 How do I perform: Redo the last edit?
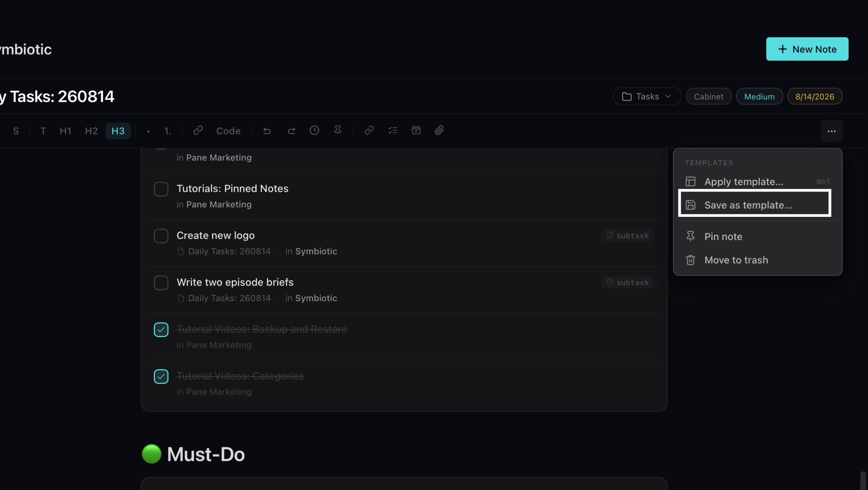click(x=292, y=130)
